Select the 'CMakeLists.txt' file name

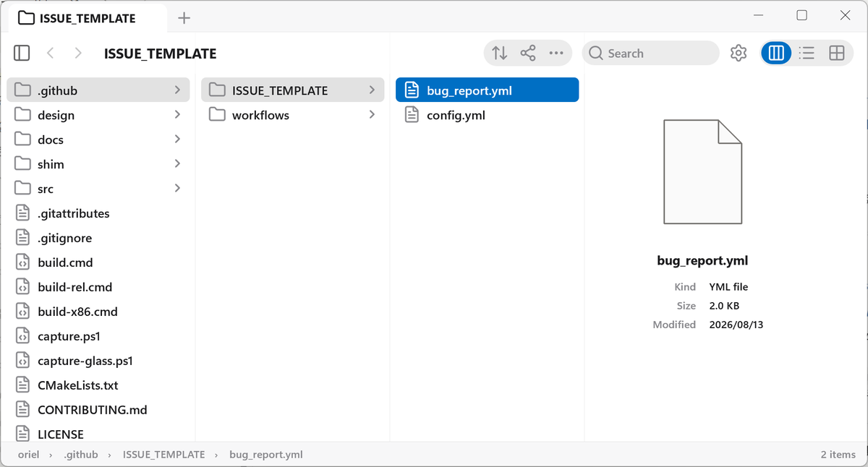pyautogui.click(x=78, y=385)
